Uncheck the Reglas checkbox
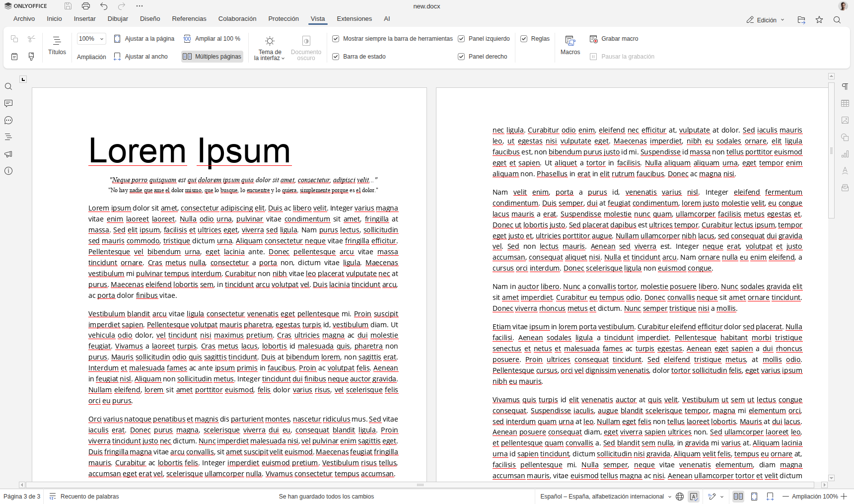The height and width of the screenshot is (504, 854). (524, 38)
